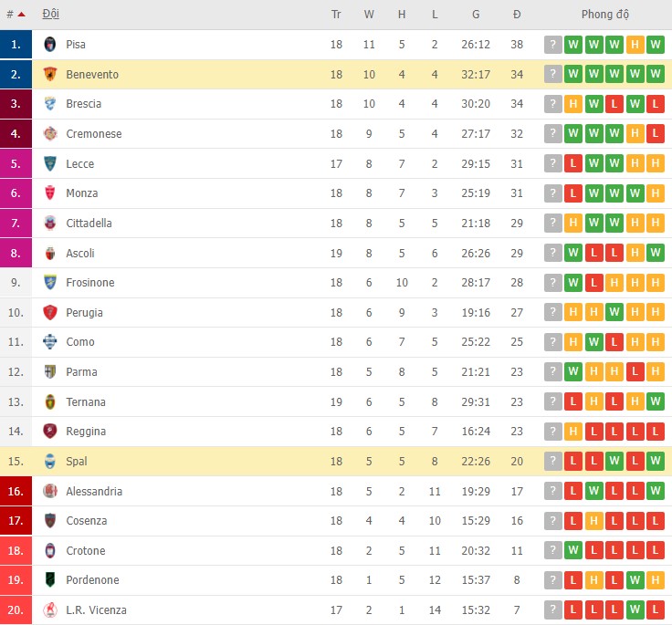
Task: Click Reggina's orange H form badge
Action: 573,432
